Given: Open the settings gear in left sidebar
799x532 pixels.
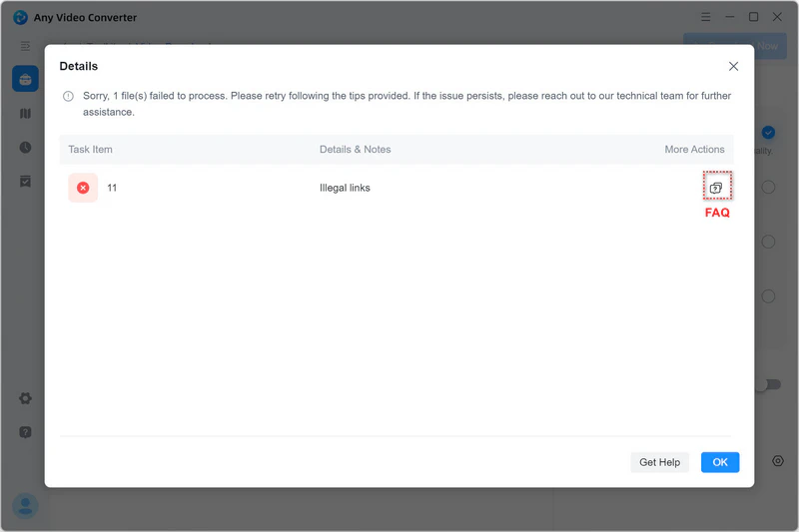Looking at the screenshot, I should click(x=25, y=398).
